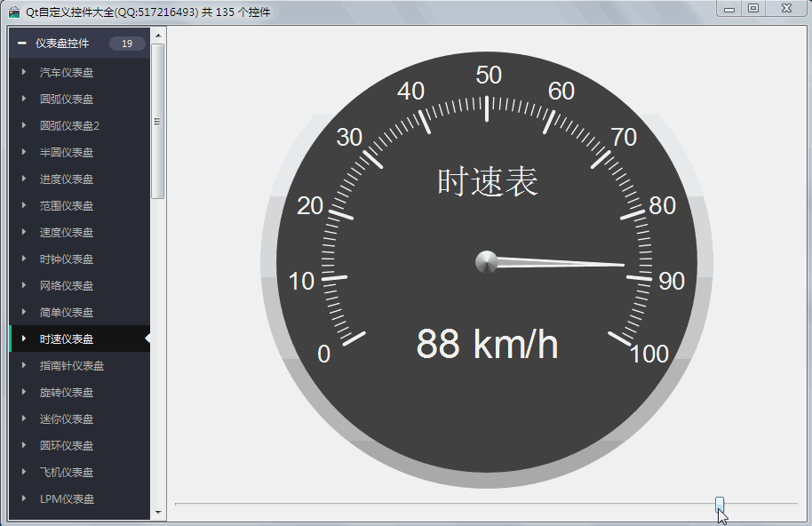The width and height of the screenshot is (812, 526).
Task: Click the triangle icon next to 时钟仪表盘
Action: point(24,259)
